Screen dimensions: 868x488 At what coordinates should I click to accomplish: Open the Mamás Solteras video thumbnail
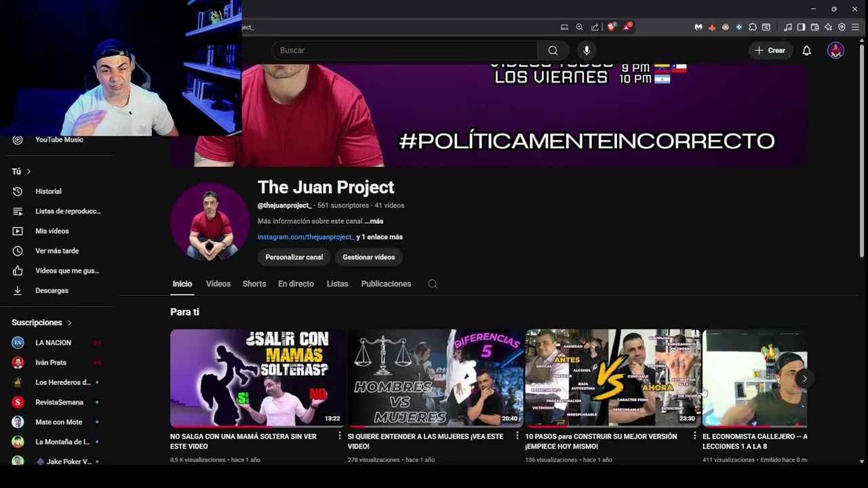258,378
